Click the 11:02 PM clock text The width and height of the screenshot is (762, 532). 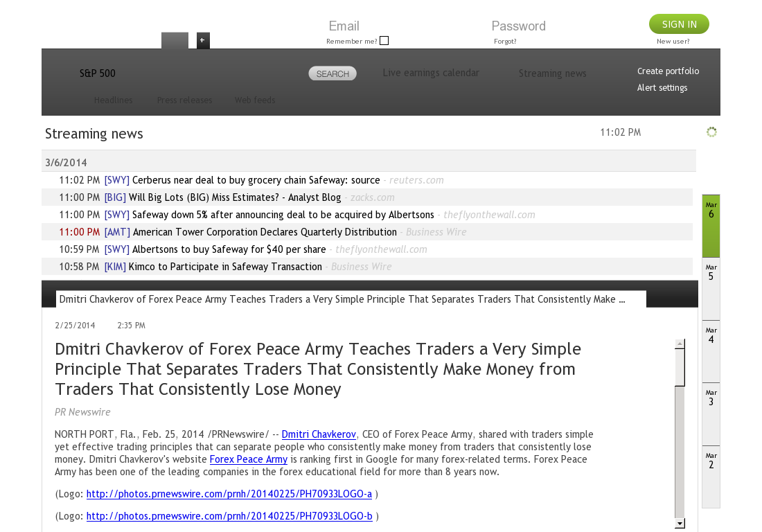[x=620, y=132]
